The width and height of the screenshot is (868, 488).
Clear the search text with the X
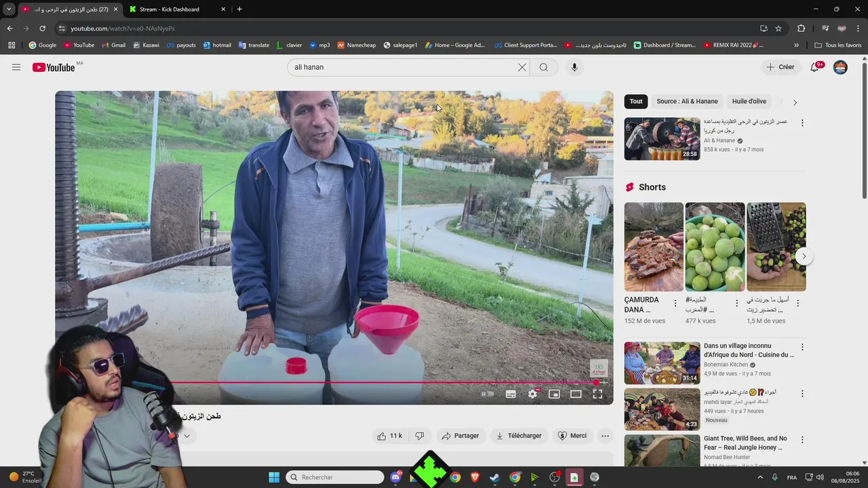click(x=522, y=67)
